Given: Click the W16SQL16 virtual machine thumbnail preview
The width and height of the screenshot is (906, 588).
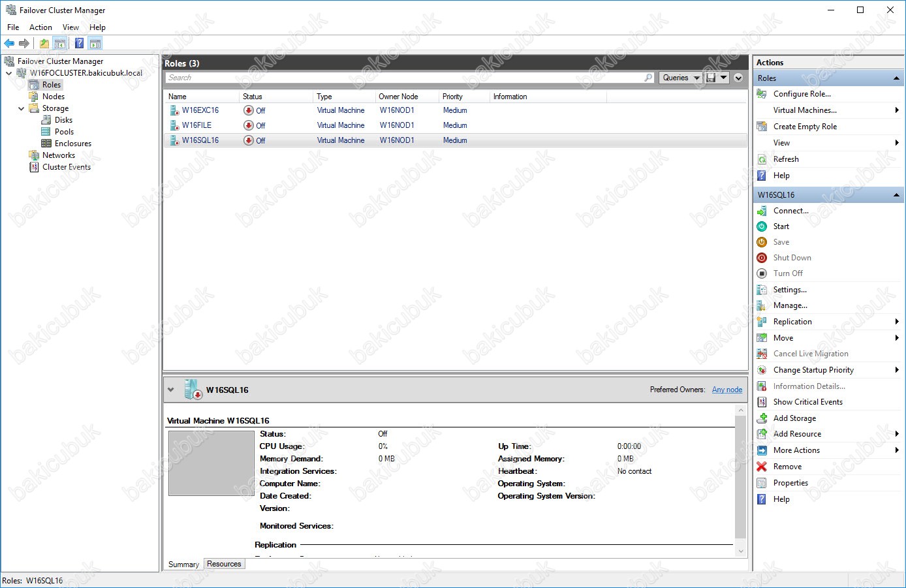Looking at the screenshot, I should [x=211, y=463].
